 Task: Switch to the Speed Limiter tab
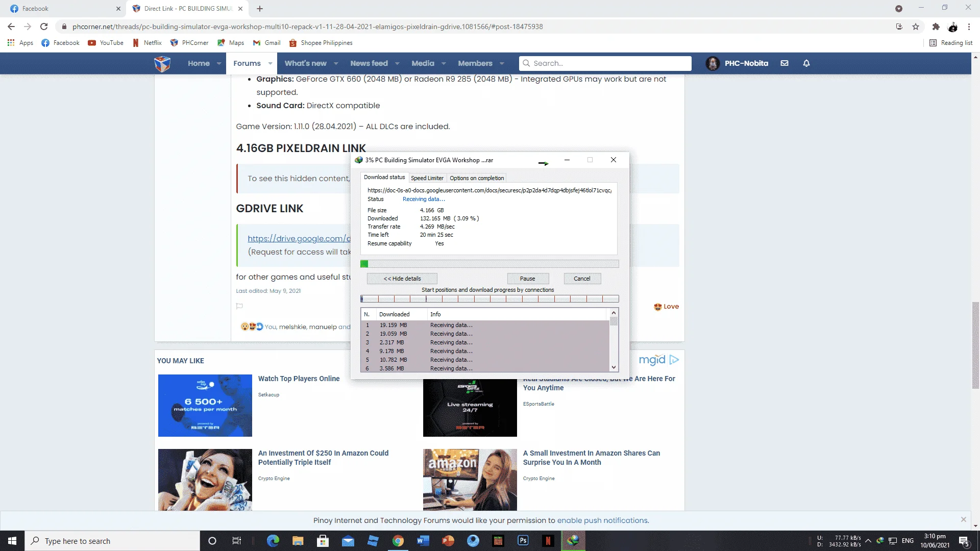[427, 178]
